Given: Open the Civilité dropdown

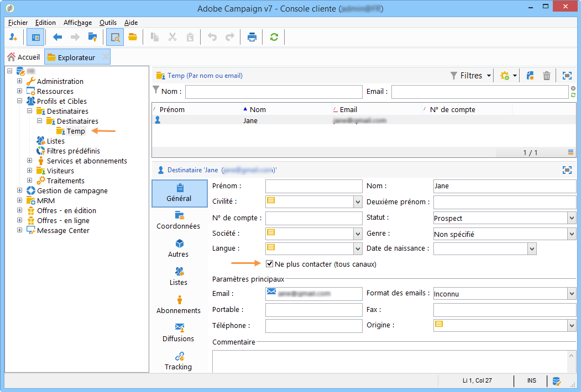Looking at the screenshot, I should (x=358, y=202).
